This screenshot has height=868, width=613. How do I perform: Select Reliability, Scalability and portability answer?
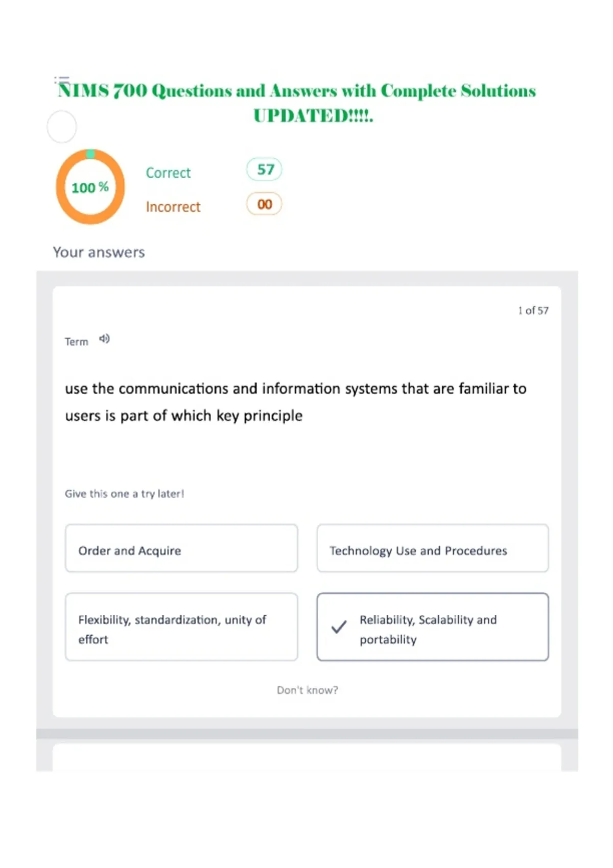tap(433, 627)
